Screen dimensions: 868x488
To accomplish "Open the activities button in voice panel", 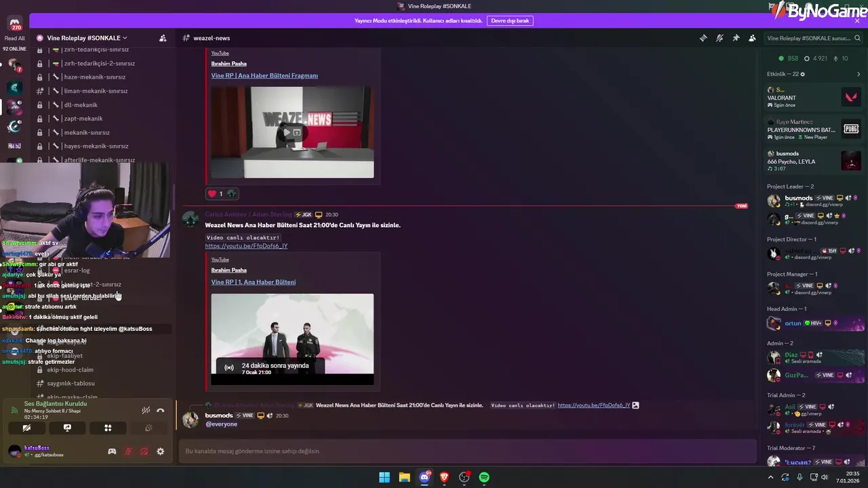I will click(108, 428).
